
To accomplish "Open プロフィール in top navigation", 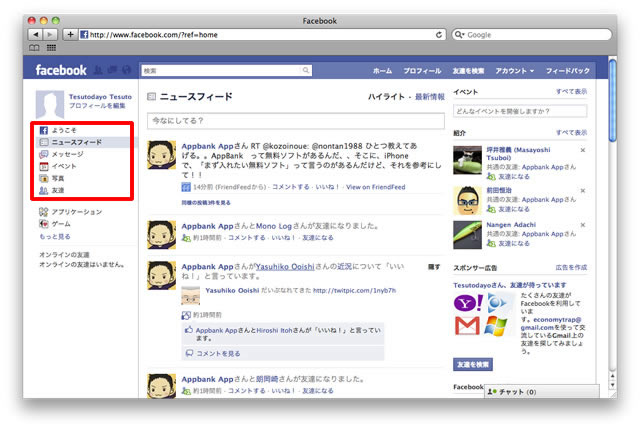I will pyautogui.click(x=422, y=71).
